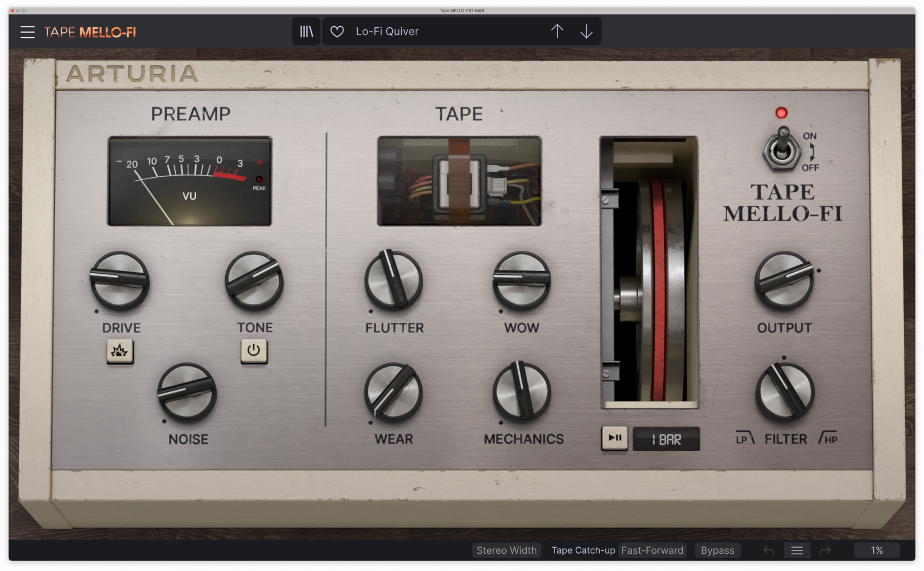Undo the last change

pyautogui.click(x=769, y=551)
